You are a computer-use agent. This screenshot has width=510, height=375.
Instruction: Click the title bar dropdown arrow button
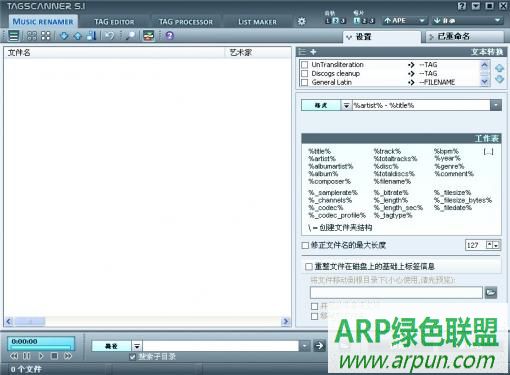point(476,6)
